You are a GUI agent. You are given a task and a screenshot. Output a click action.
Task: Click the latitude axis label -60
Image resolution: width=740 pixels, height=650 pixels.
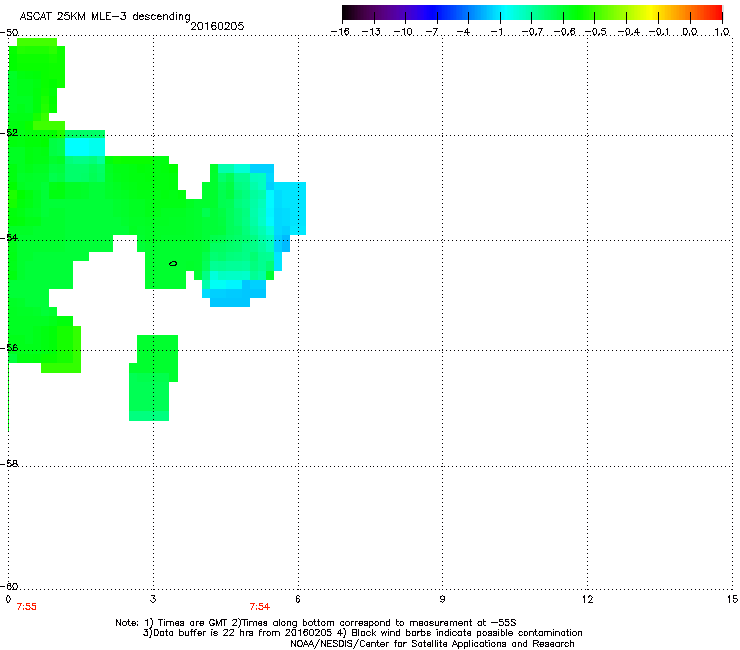click(9, 586)
